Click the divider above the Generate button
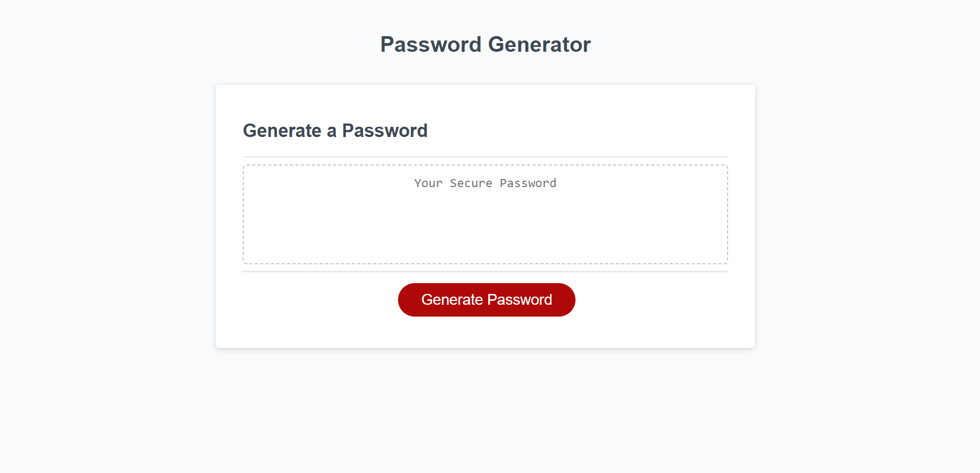The image size is (980, 473). coord(484,271)
